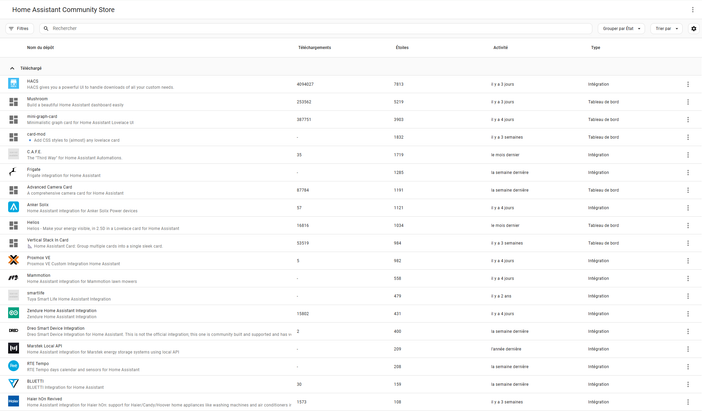Screen dimensions: 702x411
Task: Open the three-dot menu for Frigate row
Action: pyautogui.click(x=688, y=172)
